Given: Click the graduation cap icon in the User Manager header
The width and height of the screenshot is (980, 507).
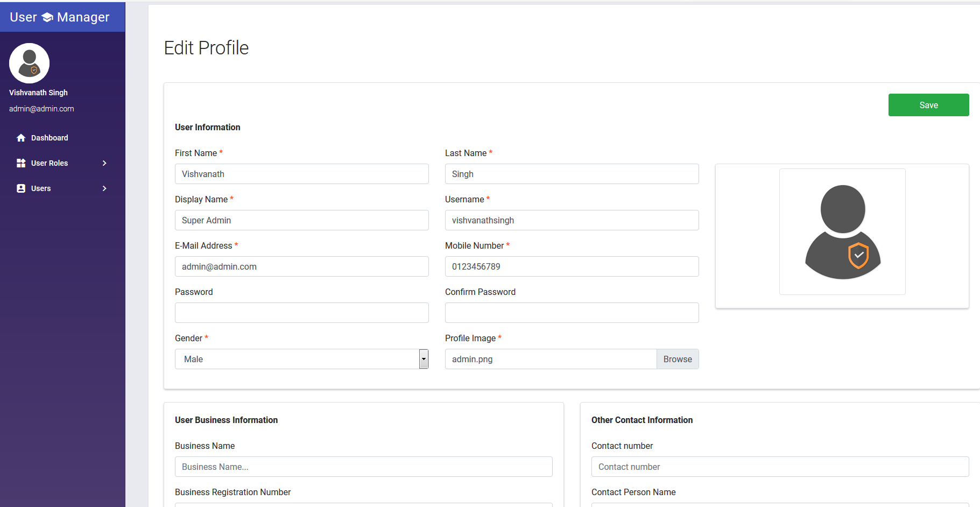Looking at the screenshot, I should click(x=48, y=17).
